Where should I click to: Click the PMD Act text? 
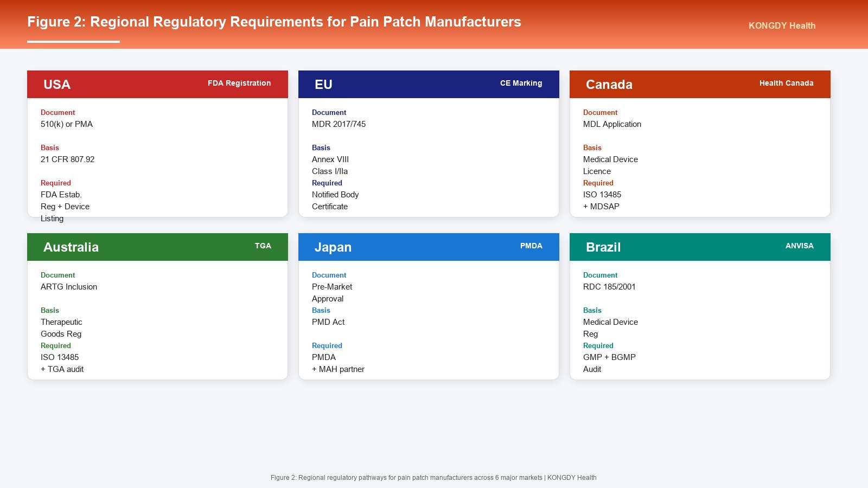[x=328, y=322]
